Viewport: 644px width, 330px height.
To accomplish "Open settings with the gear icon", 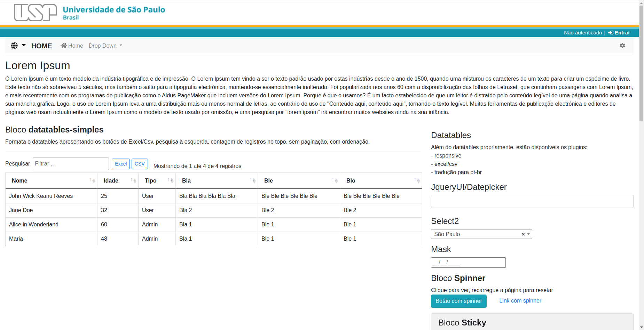I will click(x=622, y=46).
